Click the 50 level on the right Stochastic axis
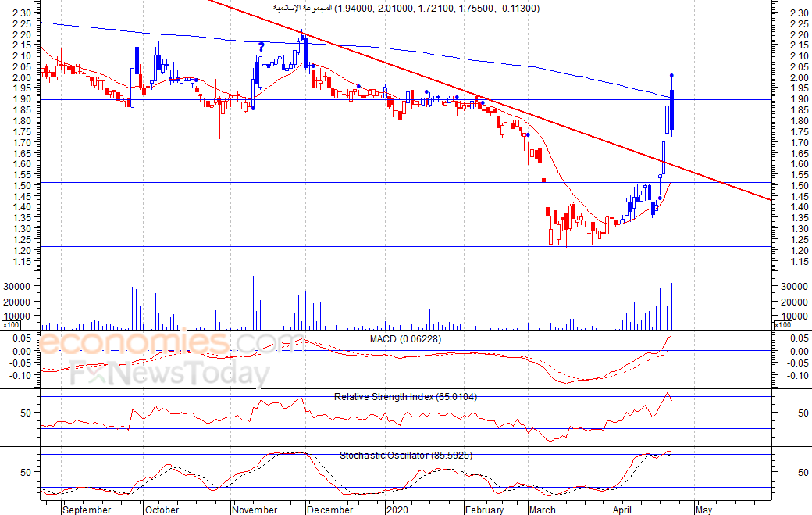Screen dimensions: 812x515 [803, 473]
